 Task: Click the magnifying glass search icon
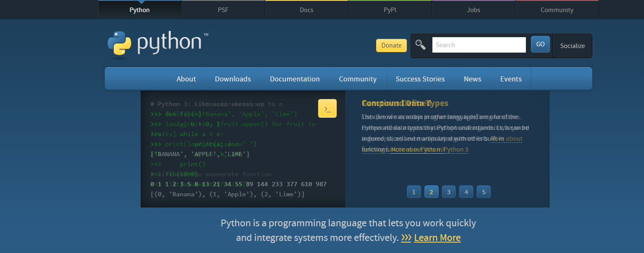(x=421, y=45)
